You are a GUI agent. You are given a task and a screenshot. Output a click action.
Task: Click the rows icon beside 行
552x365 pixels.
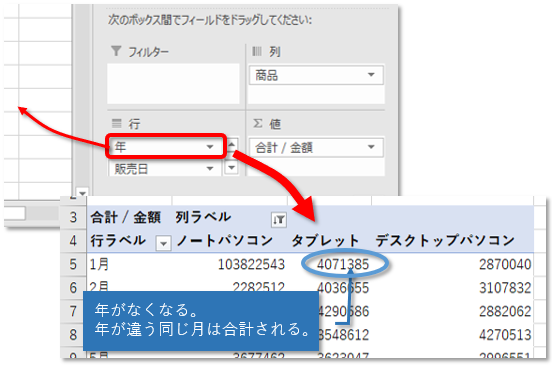pos(117,123)
